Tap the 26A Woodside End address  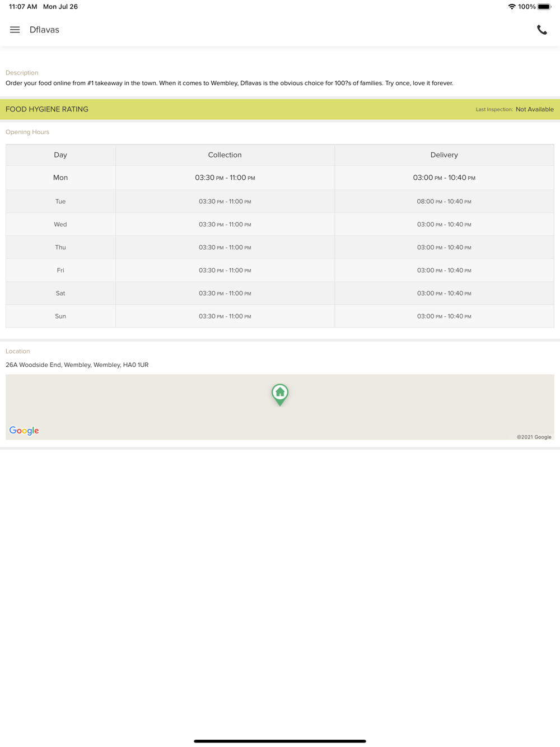point(77,365)
